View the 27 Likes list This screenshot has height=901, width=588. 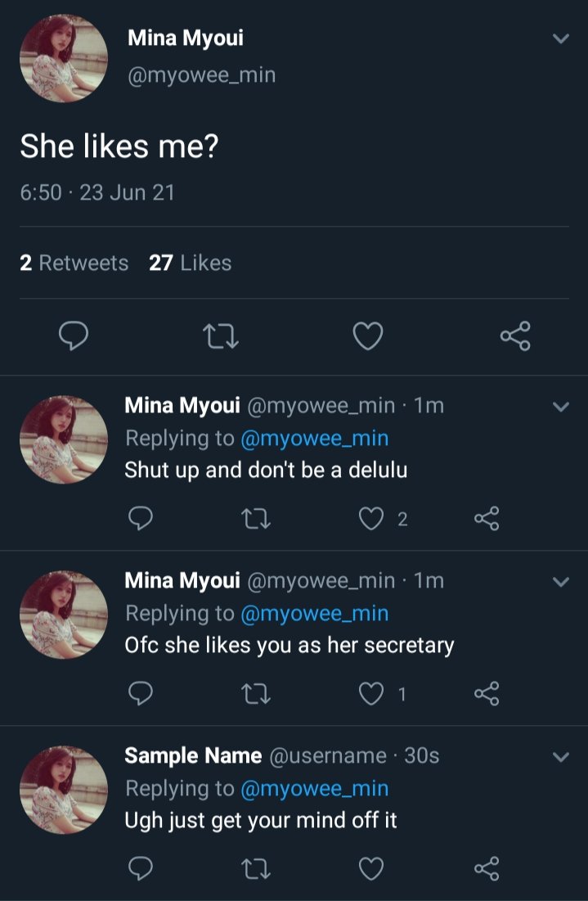click(x=190, y=263)
